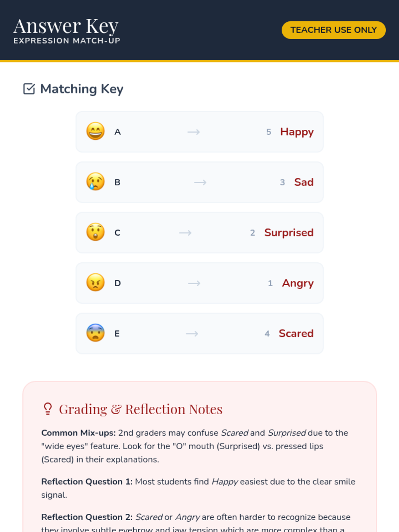
Task: Click the TEACHER USE ONLY badge
Action: click(333, 30)
